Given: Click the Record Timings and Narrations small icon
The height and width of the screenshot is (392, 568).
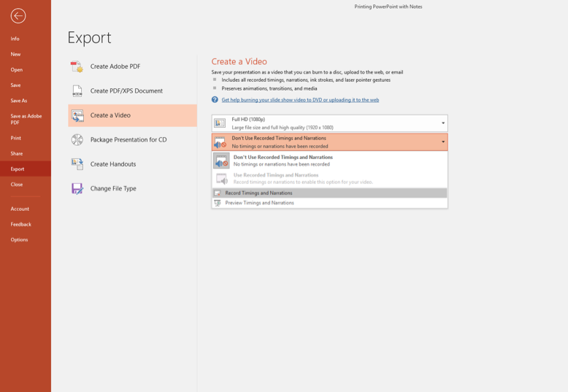Looking at the screenshot, I should 218,193.
